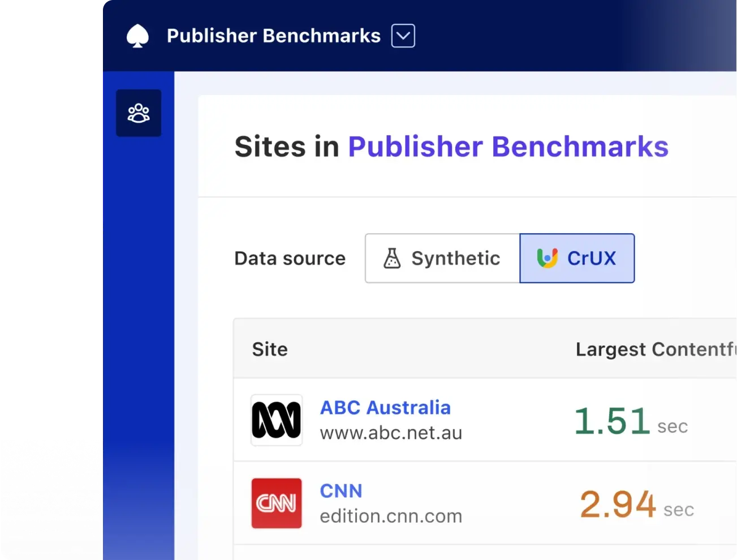Select the people icon in the left sidebar
The width and height of the screenshot is (737, 560).
pos(138,113)
